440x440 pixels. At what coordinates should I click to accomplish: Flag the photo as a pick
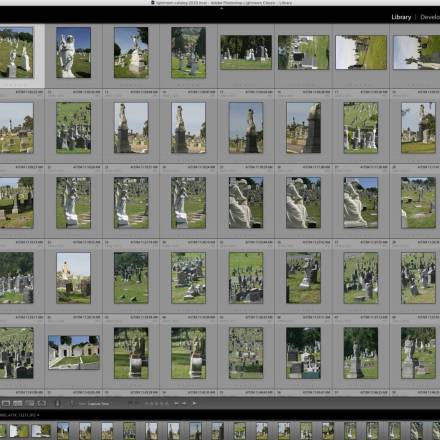[131, 403]
